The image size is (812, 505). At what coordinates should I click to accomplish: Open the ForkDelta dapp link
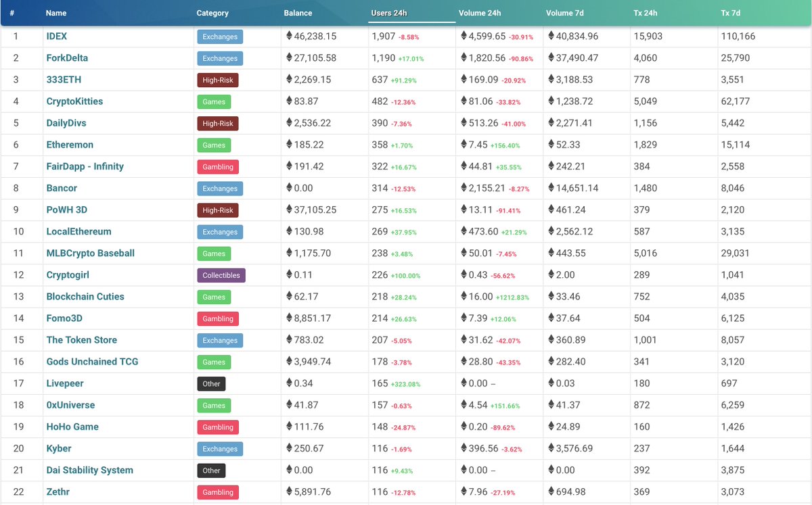67,58
